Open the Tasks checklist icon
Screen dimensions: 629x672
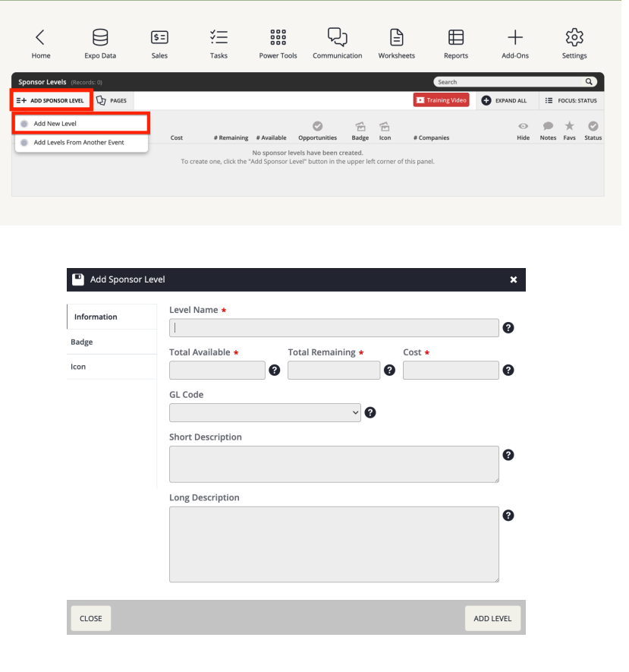(x=219, y=38)
